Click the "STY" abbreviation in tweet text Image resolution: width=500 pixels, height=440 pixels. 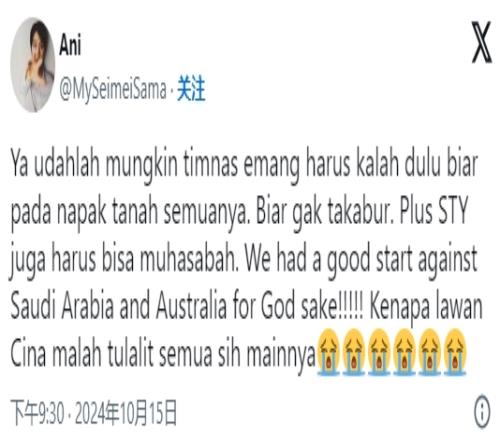[453, 211]
